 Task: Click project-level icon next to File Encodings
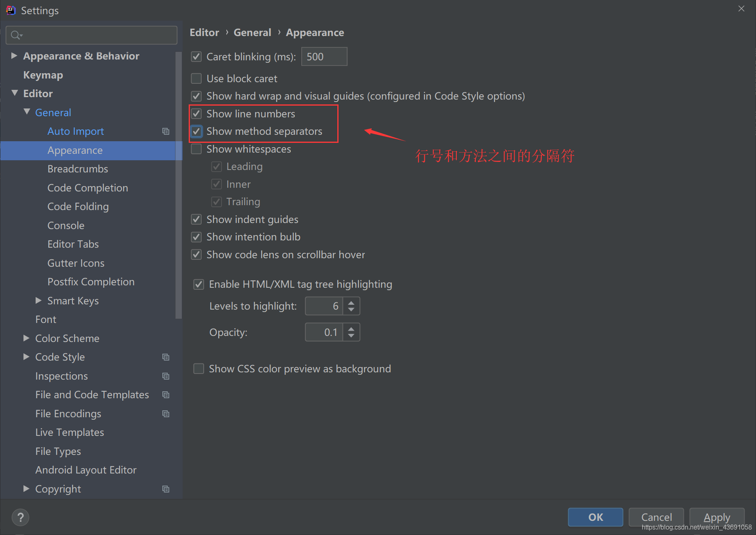click(x=166, y=414)
